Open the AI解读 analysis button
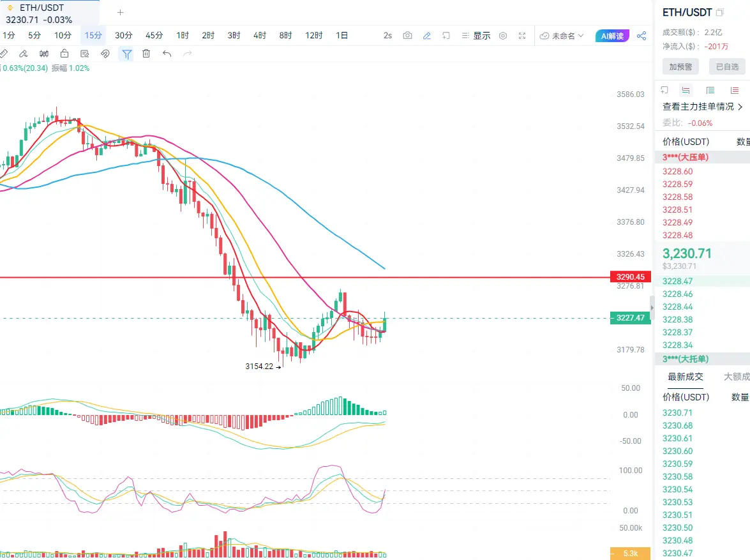This screenshot has height=560, width=750. [612, 36]
